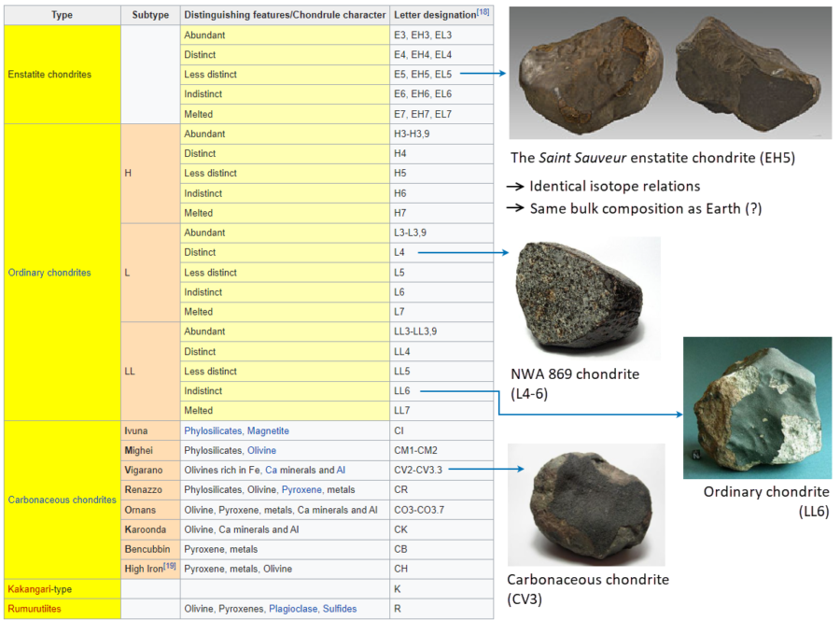Open footnote 18 beside Letter designation
This screenshot has width=840, height=620.
tap(483, 11)
